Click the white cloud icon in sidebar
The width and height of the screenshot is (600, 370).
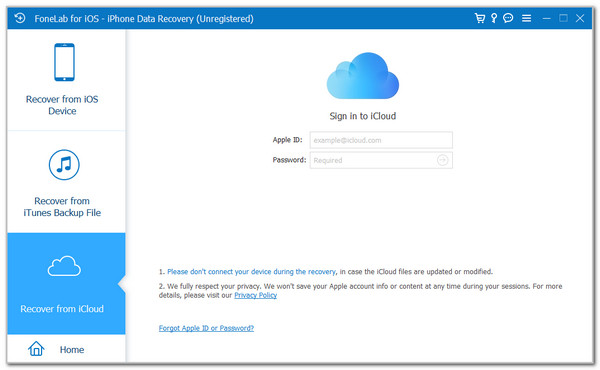64,266
